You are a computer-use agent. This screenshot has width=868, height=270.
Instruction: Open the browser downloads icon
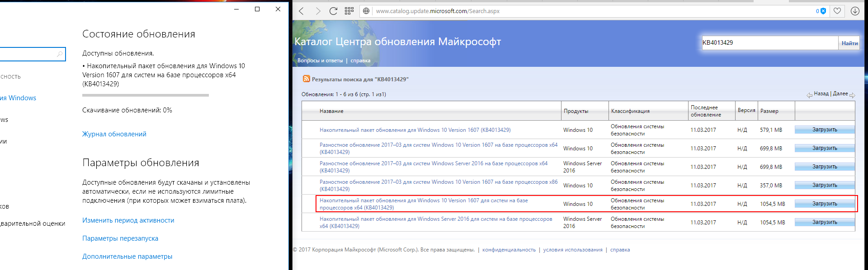(x=854, y=11)
